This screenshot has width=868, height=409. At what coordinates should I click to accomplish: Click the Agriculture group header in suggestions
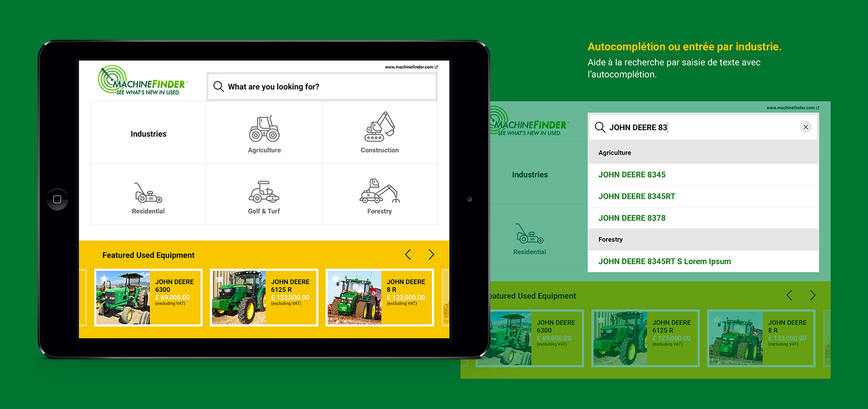pos(703,153)
